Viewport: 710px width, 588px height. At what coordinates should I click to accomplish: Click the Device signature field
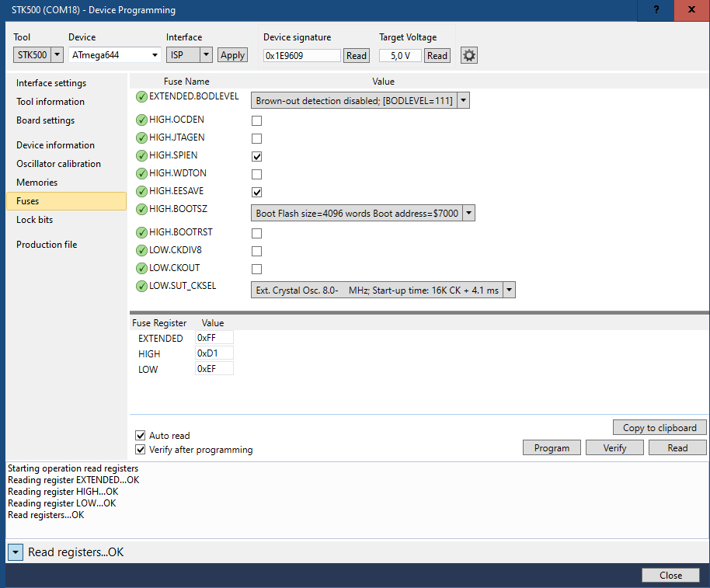click(x=302, y=56)
